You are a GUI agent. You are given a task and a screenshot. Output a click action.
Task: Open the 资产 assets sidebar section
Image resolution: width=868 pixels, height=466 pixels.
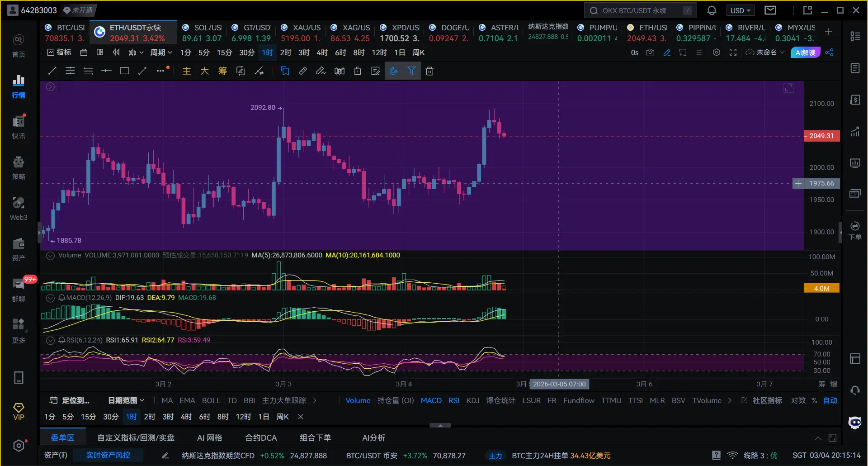click(x=19, y=249)
